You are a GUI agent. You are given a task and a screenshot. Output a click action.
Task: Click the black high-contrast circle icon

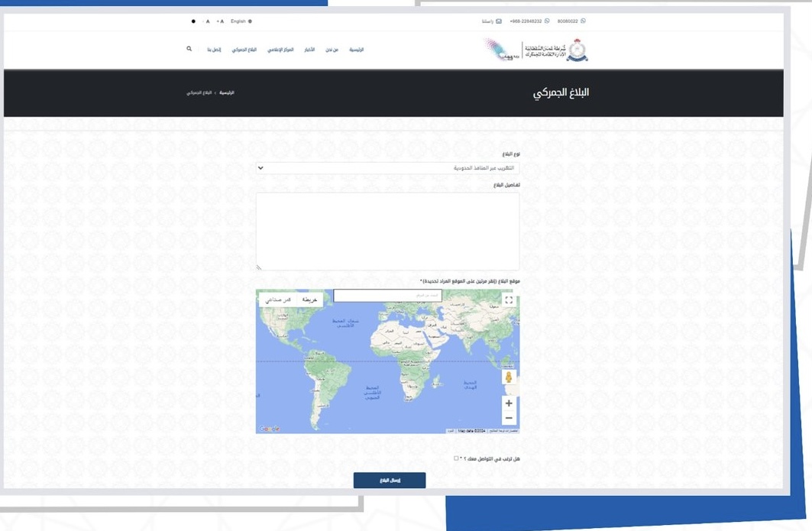[x=193, y=21]
